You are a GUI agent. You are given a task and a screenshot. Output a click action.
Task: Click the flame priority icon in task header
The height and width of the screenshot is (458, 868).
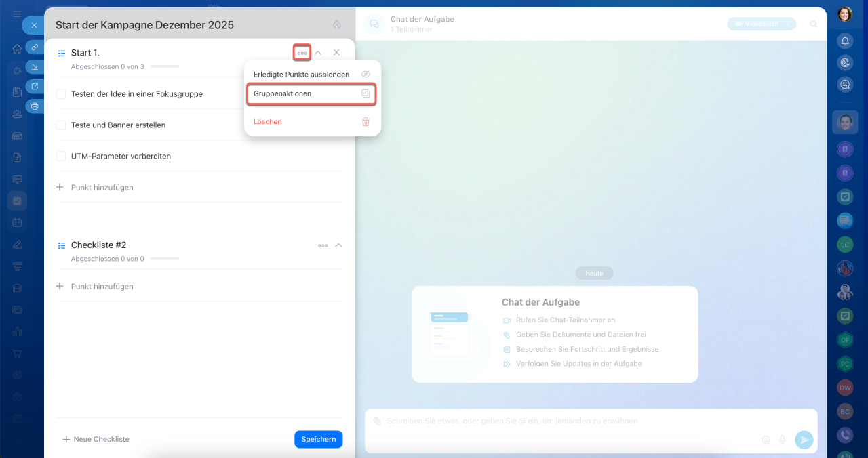[337, 25]
